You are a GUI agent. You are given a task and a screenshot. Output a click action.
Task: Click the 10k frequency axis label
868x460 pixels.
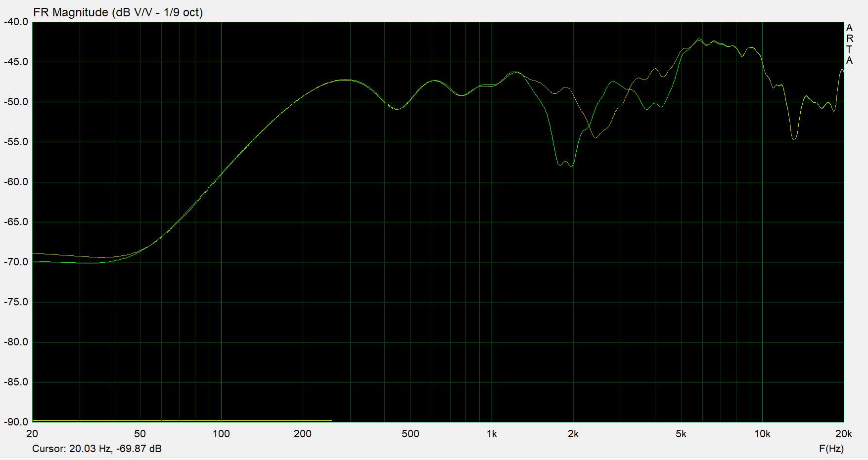tap(762, 434)
